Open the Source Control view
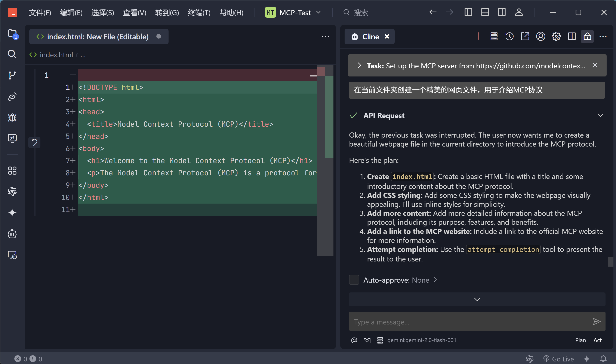 click(x=12, y=75)
